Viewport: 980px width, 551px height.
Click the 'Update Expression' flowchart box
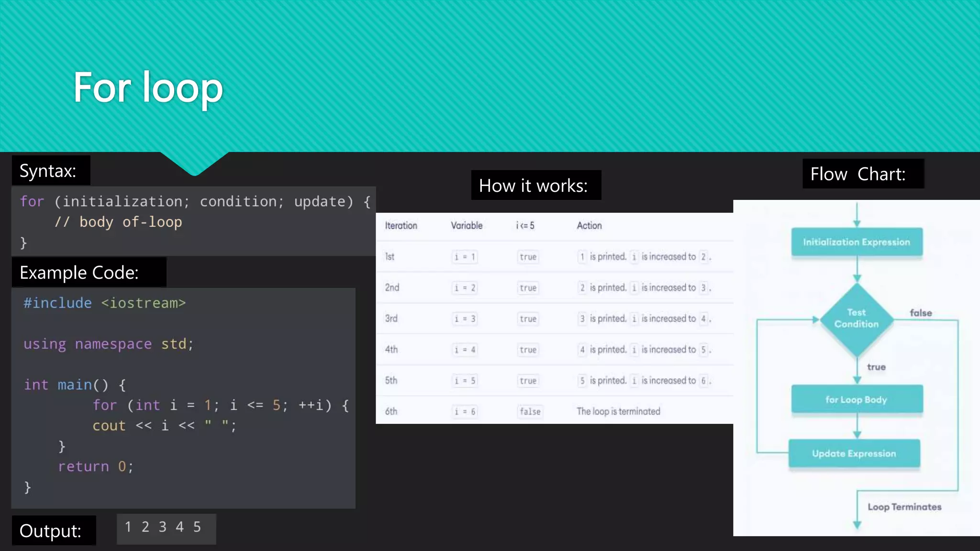[x=854, y=453]
